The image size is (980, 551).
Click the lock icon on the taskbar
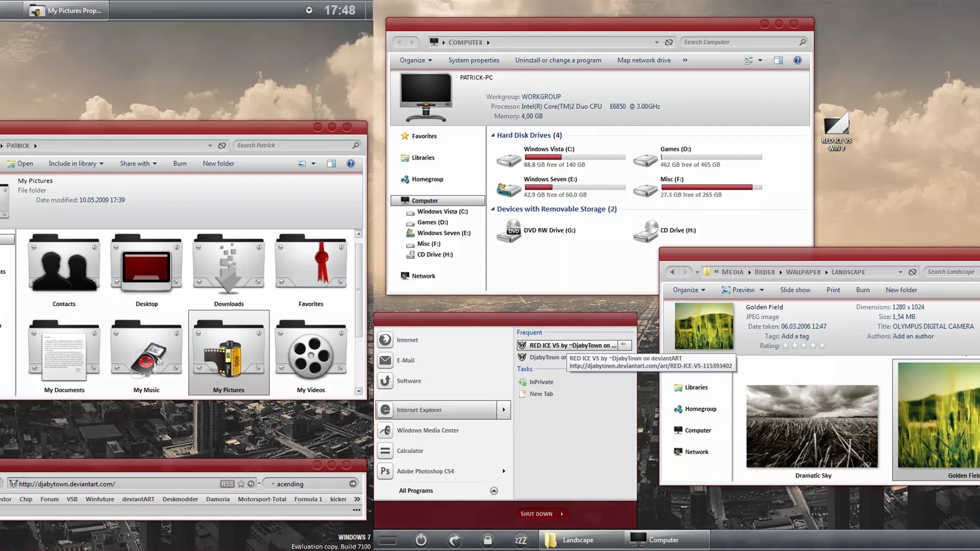[487, 540]
